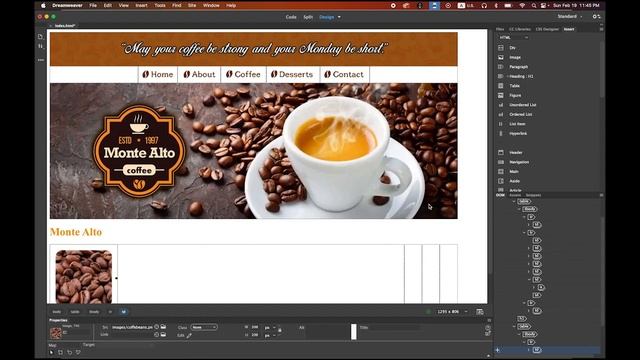
Task: Open the window size dropdown in status bar
Action: (466, 311)
